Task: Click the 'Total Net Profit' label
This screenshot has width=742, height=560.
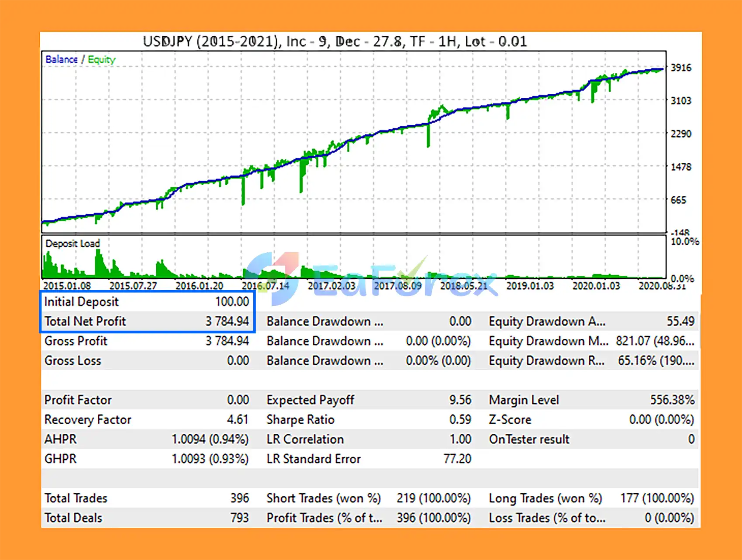Action: tap(85, 321)
